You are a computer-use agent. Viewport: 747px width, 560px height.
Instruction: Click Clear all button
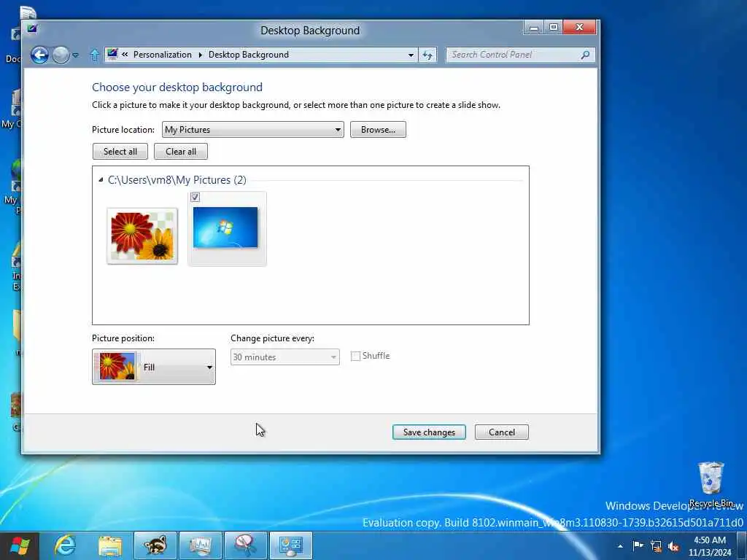tap(181, 152)
